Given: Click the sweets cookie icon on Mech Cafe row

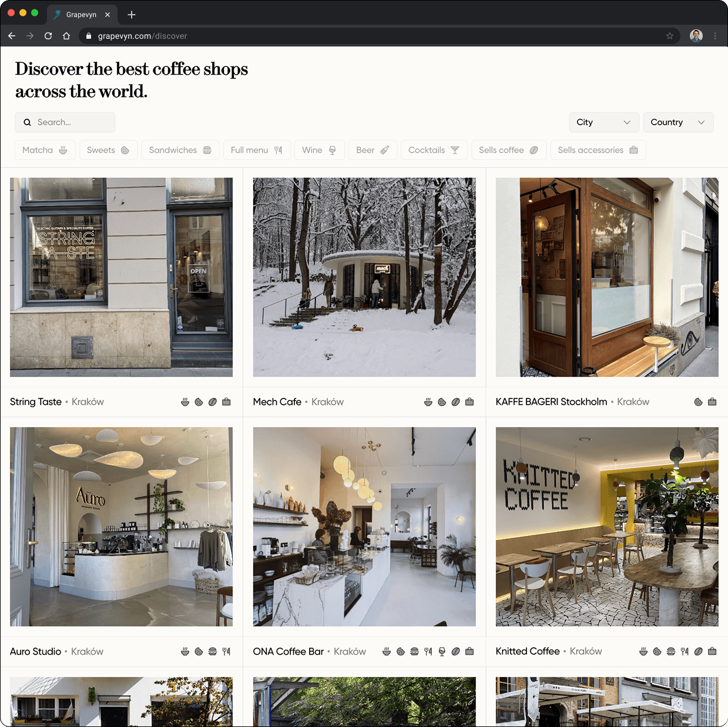Looking at the screenshot, I should (x=442, y=402).
